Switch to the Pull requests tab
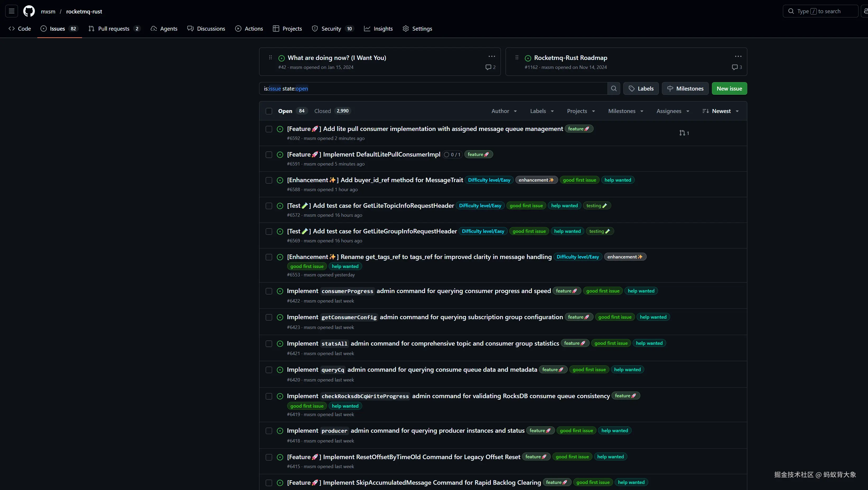 click(x=114, y=29)
